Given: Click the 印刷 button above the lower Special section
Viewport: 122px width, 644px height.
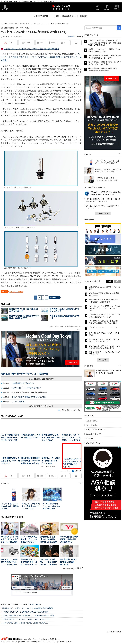Looking at the screenshot, I should pyautogui.click(x=9, y=476).
